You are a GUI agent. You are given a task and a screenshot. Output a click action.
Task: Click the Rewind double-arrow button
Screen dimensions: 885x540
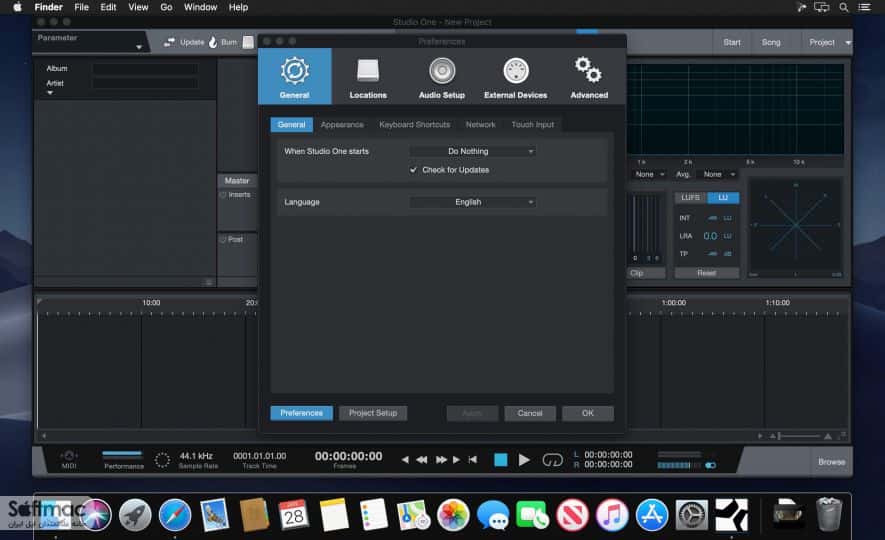pos(422,460)
